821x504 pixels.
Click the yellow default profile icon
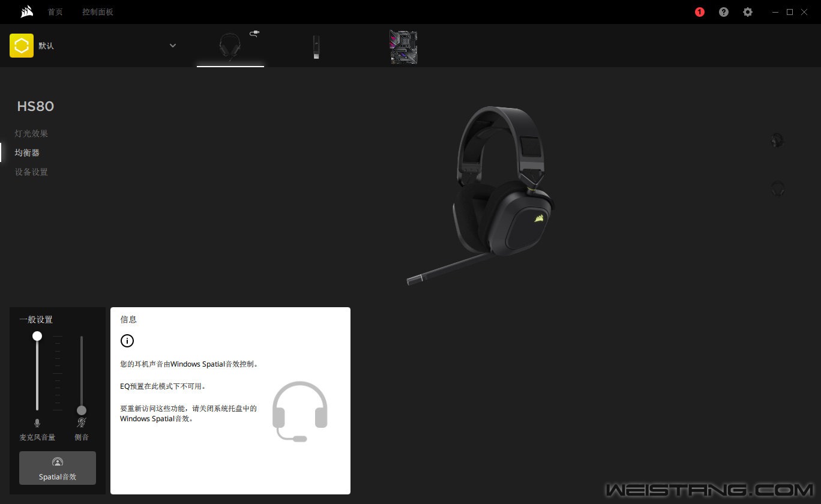[x=21, y=45]
